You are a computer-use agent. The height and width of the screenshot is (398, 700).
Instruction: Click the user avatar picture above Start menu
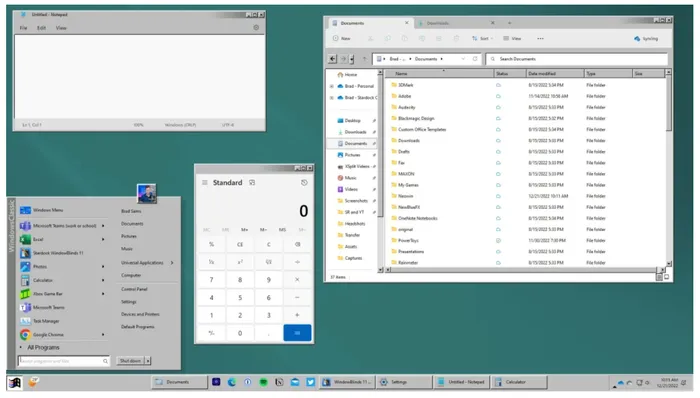click(146, 194)
